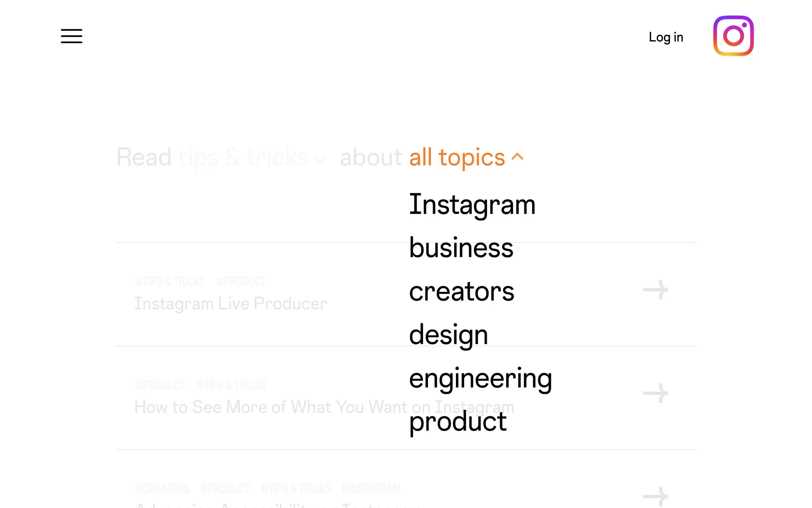Click the #INSTAGRAM tag on the third article
Screen dimensions: 812x508
(x=370, y=489)
